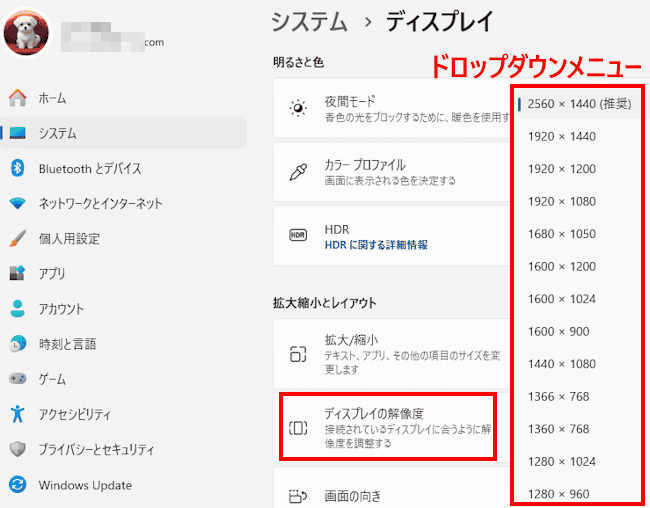Select 1680 × 1050 resolution
This screenshot has height=508, width=650.
[562, 234]
